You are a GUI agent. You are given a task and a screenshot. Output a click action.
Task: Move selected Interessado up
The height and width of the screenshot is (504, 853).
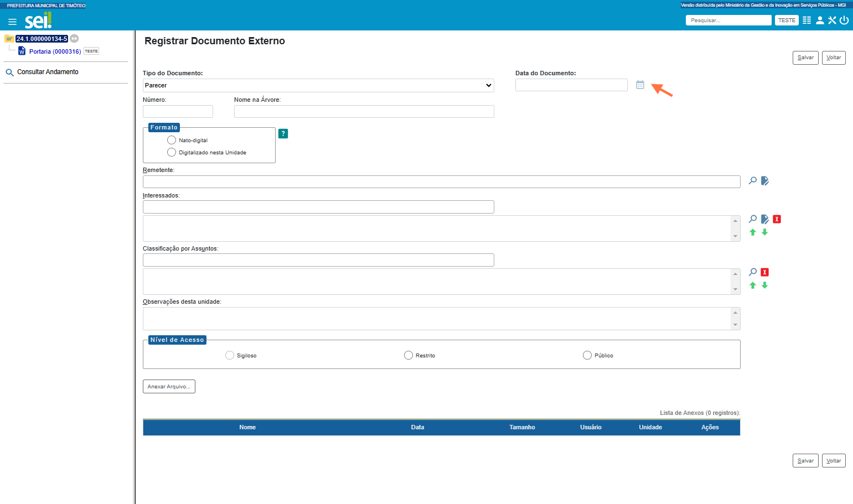coord(753,232)
